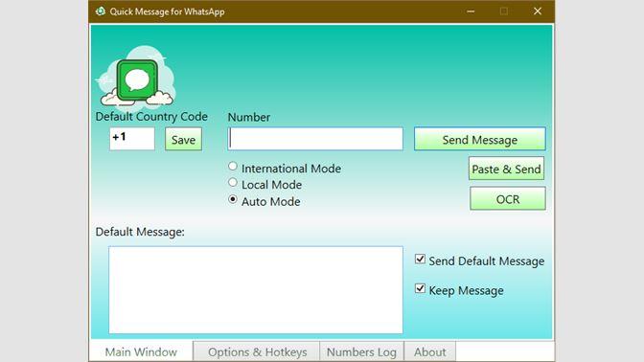Click the window title text
Image resolution: width=644 pixels, height=362 pixels.
(x=167, y=11)
